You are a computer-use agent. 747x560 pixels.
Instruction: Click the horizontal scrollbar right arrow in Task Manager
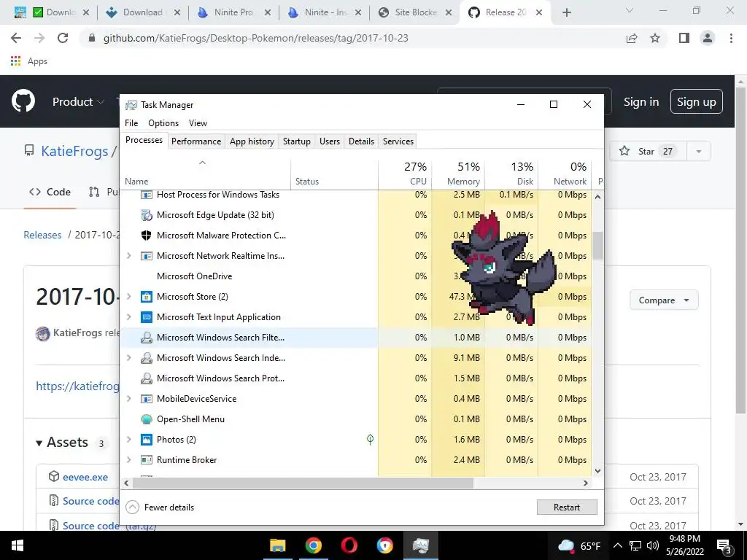[586, 483]
